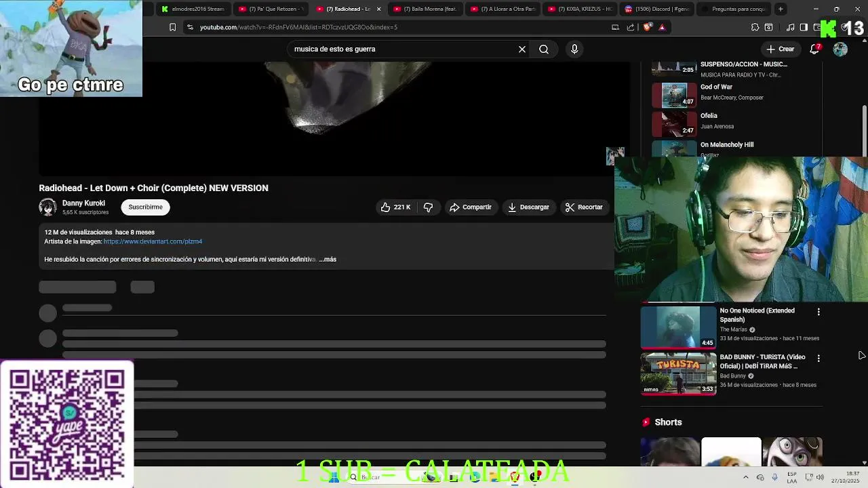Open the Crear menu
This screenshot has height=488, width=868.
point(780,49)
